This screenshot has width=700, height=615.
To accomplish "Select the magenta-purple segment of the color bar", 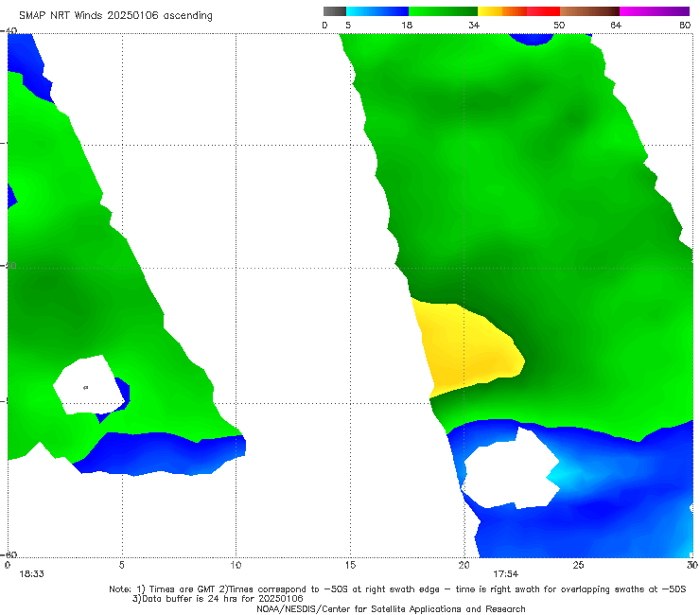I will (655, 11).
